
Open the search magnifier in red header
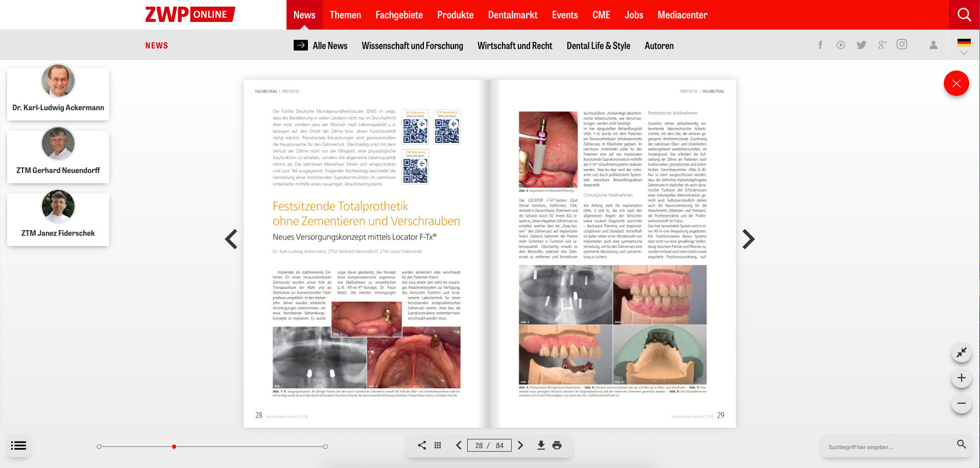click(964, 15)
